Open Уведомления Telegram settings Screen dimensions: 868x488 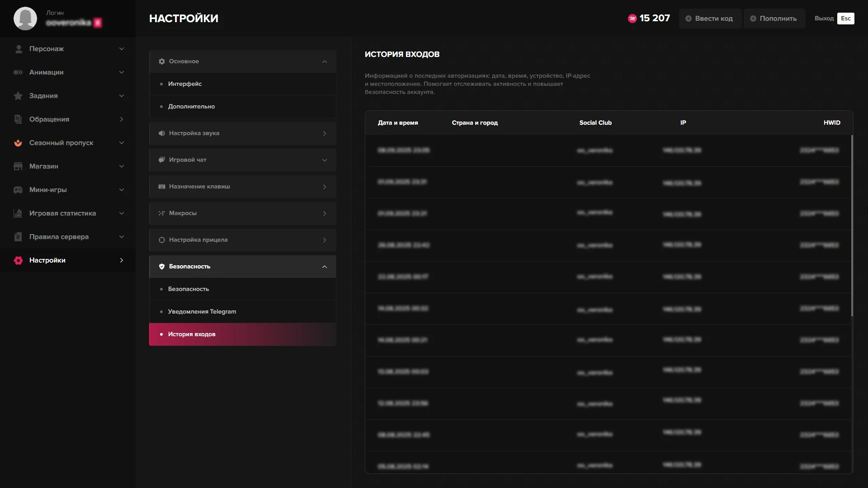[x=202, y=312]
